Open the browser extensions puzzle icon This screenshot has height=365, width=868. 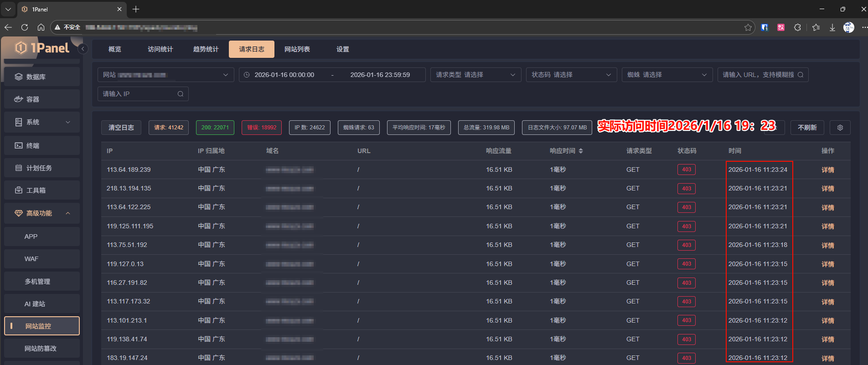[x=797, y=27]
